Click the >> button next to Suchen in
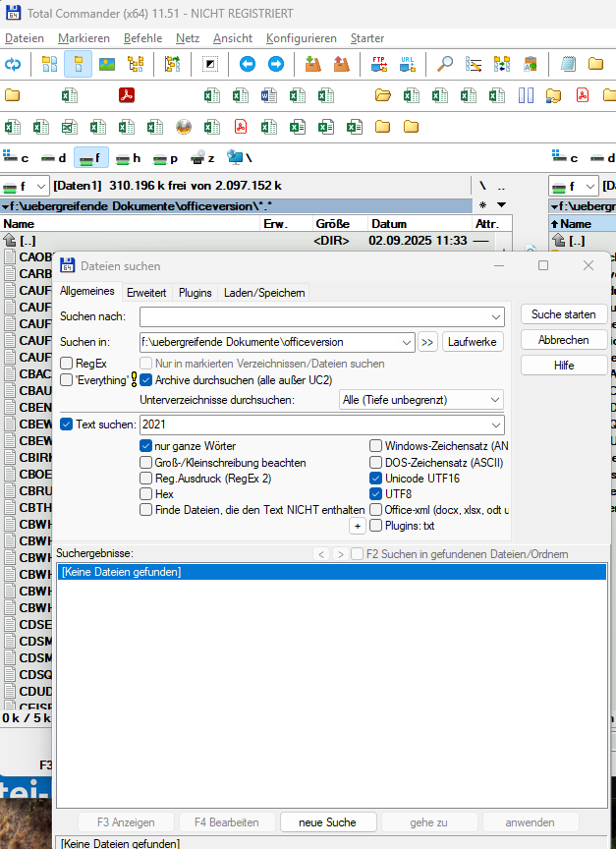Viewport: 616px width, 849px height. pos(427,342)
